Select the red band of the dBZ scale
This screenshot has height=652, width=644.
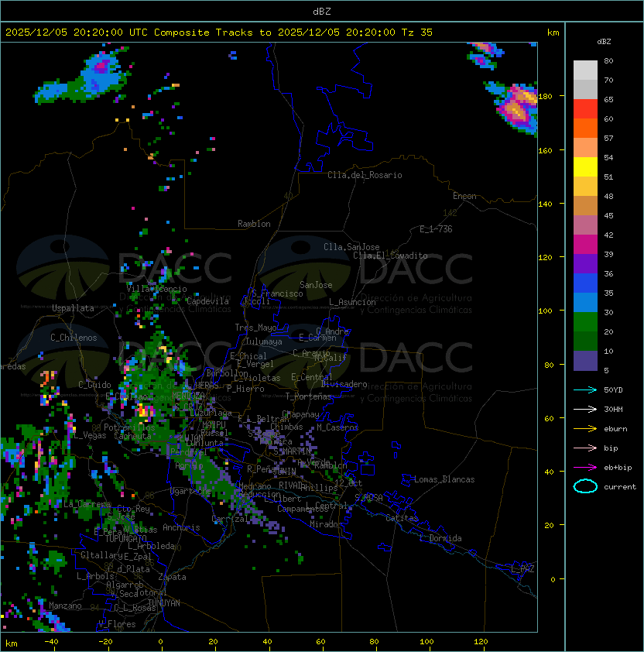[x=585, y=109]
